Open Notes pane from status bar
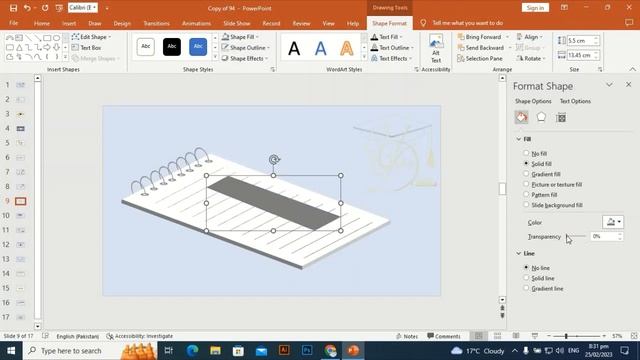 point(407,336)
